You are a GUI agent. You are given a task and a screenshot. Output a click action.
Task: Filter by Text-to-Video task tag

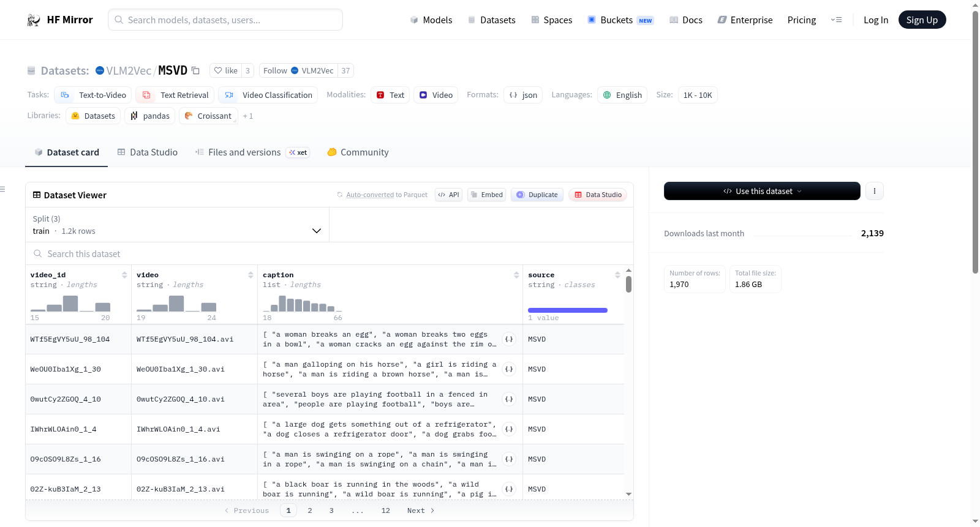[x=92, y=95]
